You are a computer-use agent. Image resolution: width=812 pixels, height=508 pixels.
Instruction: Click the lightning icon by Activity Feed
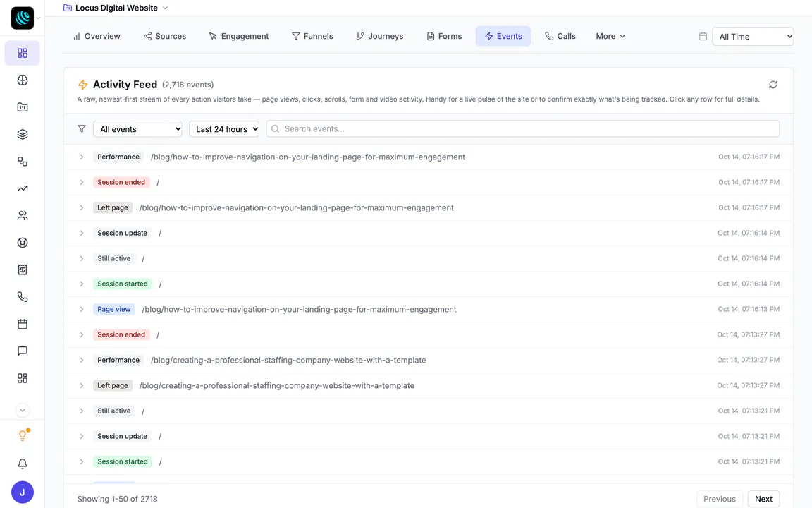pyautogui.click(x=82, y=85)
